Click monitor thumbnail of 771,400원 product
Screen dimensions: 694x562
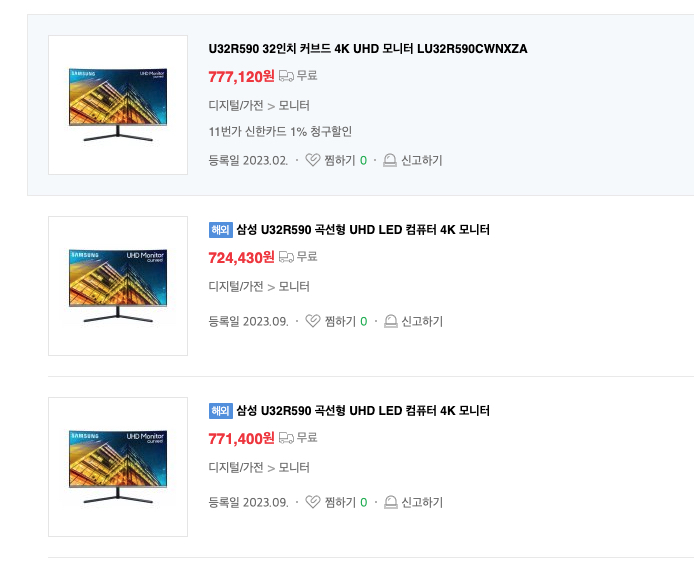[x=118, y=466]
